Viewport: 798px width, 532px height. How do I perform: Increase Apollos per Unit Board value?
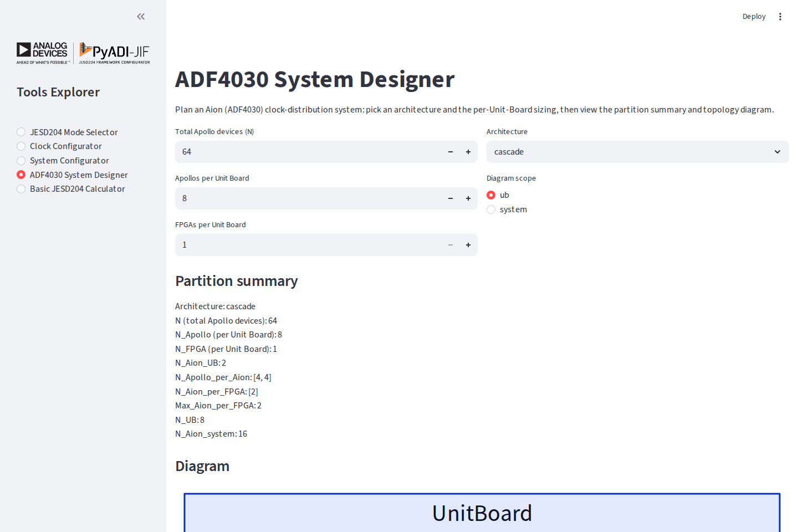[468, 198]
